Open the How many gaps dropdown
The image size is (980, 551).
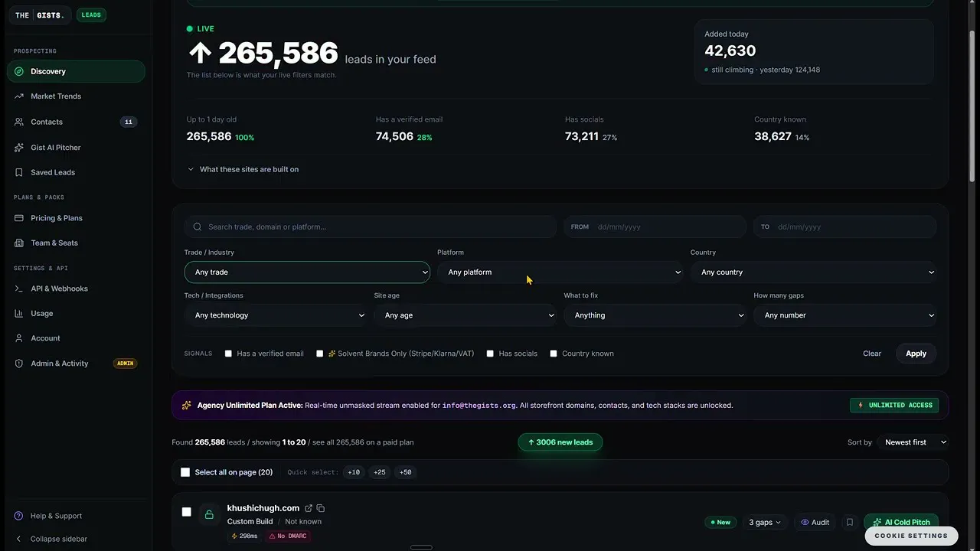pyautogui.click(x=845, y=315)
